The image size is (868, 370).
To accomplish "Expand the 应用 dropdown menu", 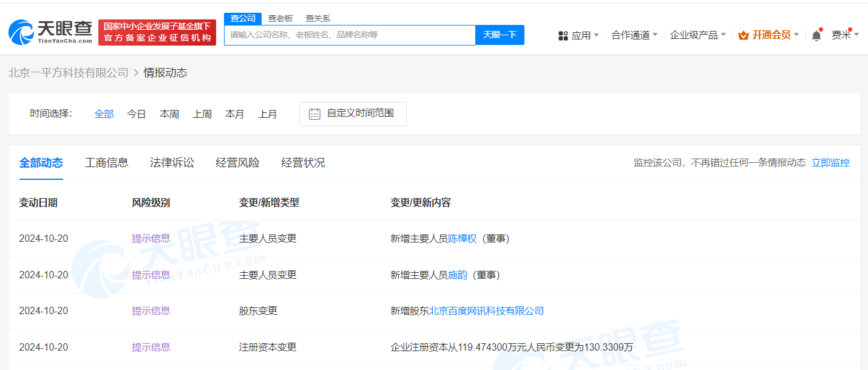I will [x=585, y=35].
